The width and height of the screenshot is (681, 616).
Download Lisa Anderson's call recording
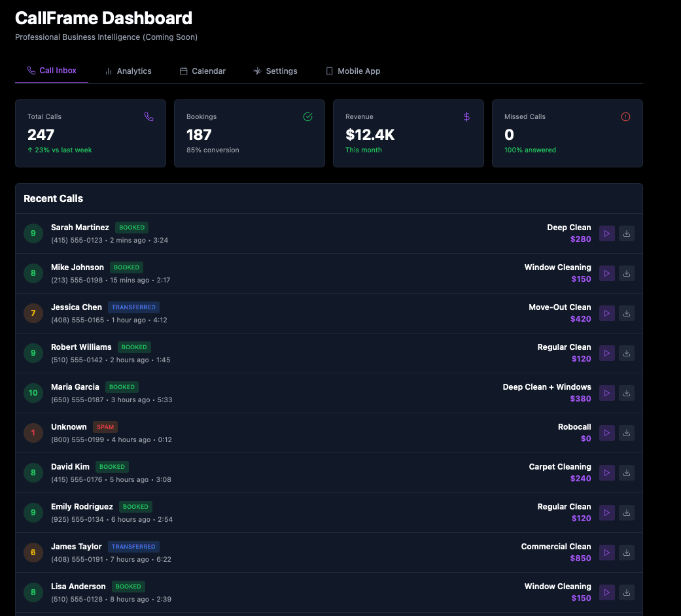tap(626, 592)
